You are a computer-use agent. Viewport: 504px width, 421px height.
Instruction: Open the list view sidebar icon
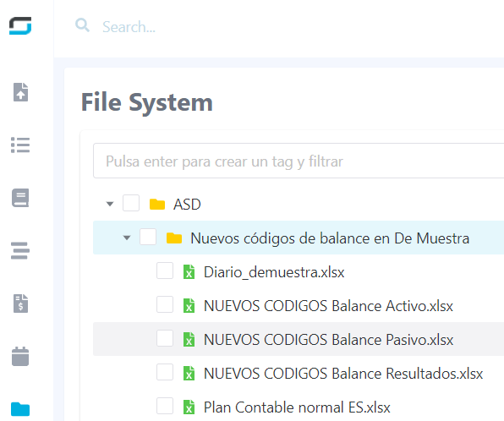point(20,145)
